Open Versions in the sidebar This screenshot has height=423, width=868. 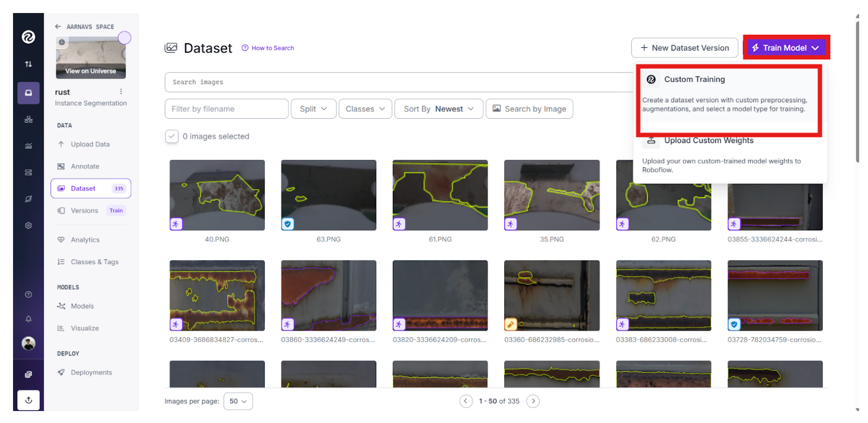[x=84, y=210]
